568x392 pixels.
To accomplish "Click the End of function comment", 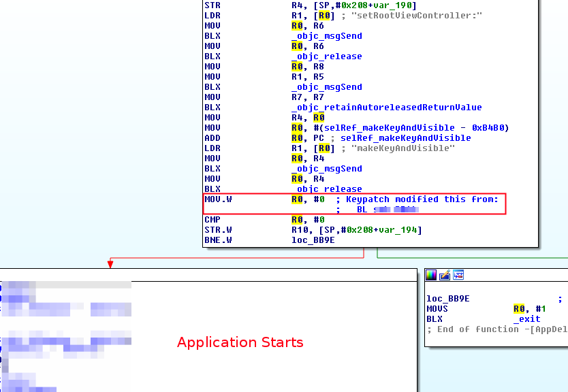I will pos(497,329).
